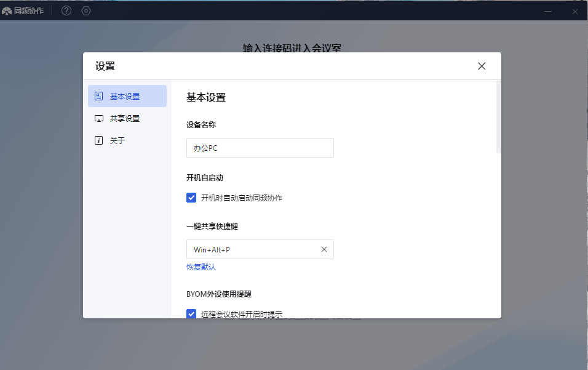Select the 基本设置 tab
Viewport: 588px width, 370px height.
tap(125, 96)
